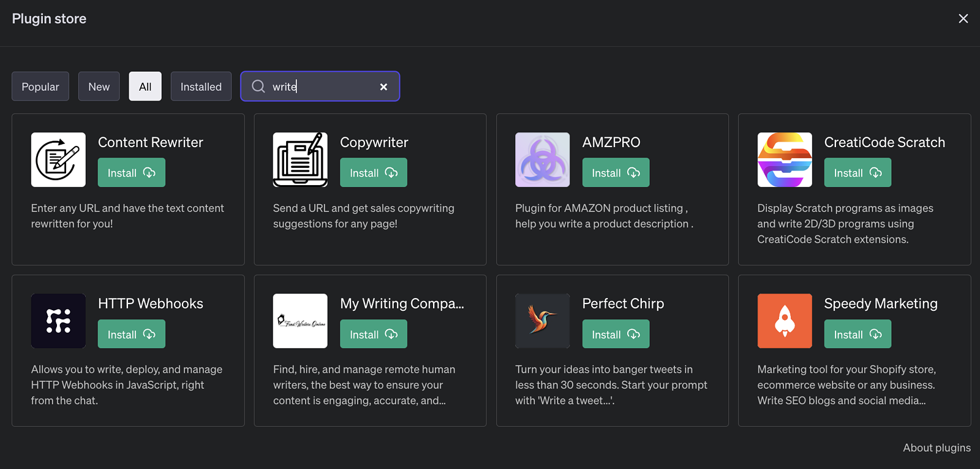Click the Perfect Chirp hummingbird icon
Image resolution: width=980 pixels, height=469 pixels.
[x=542, y=321]
